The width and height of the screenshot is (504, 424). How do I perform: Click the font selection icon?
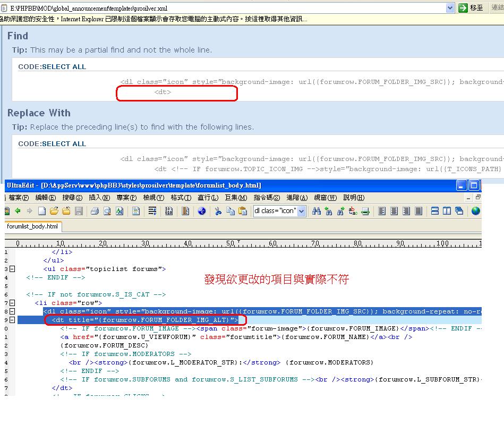(x=119, y=211)
